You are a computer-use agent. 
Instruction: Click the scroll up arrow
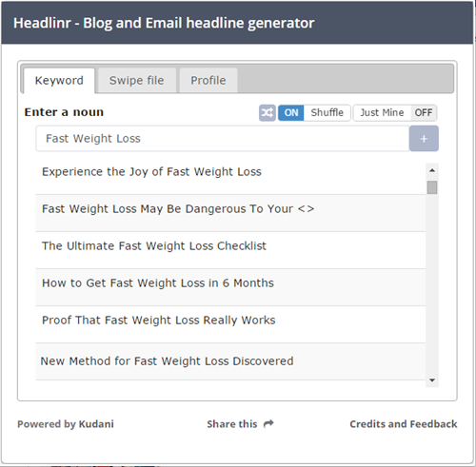click(x=432, y=170)
